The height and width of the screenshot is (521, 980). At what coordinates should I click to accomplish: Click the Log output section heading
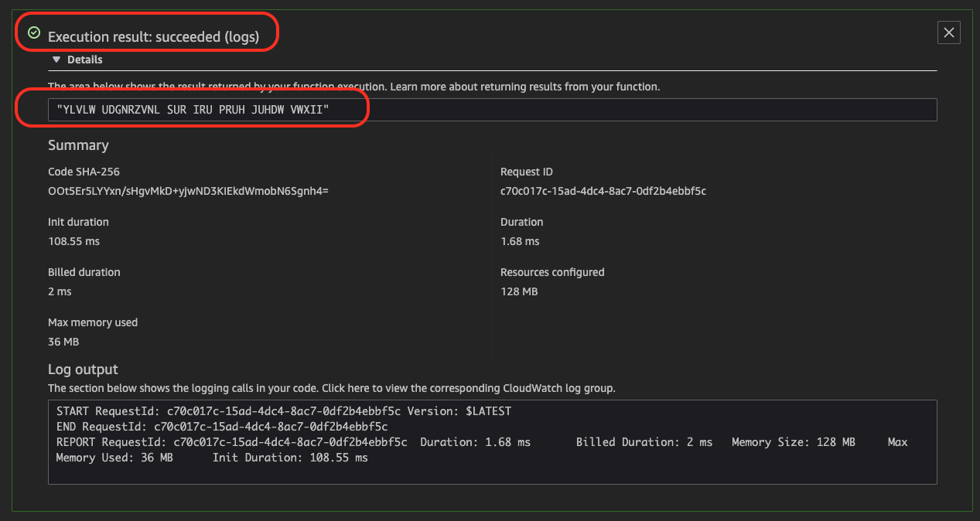(83, 369)
